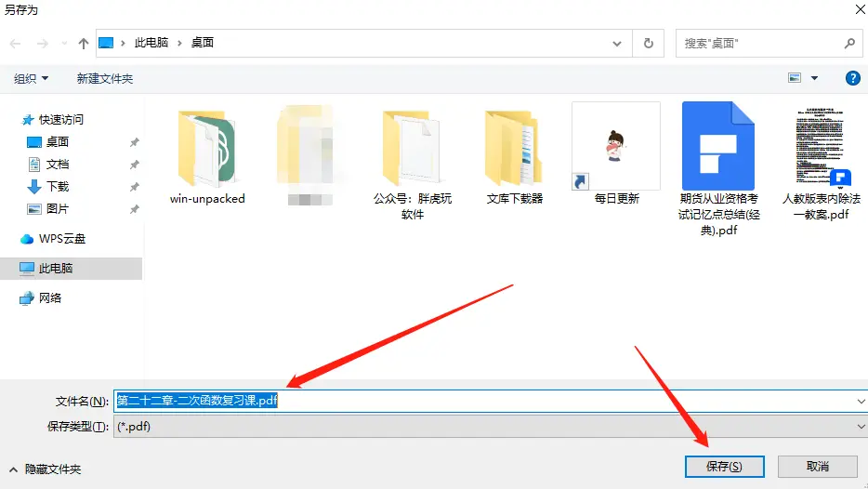Click the pin icon next to 桌面
Screen dimensions: 868x489
134,142
